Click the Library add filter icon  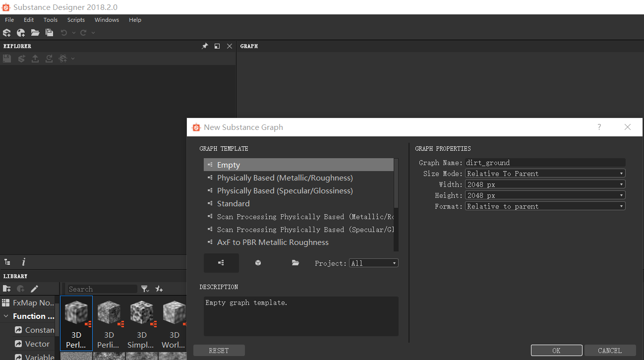21,289
